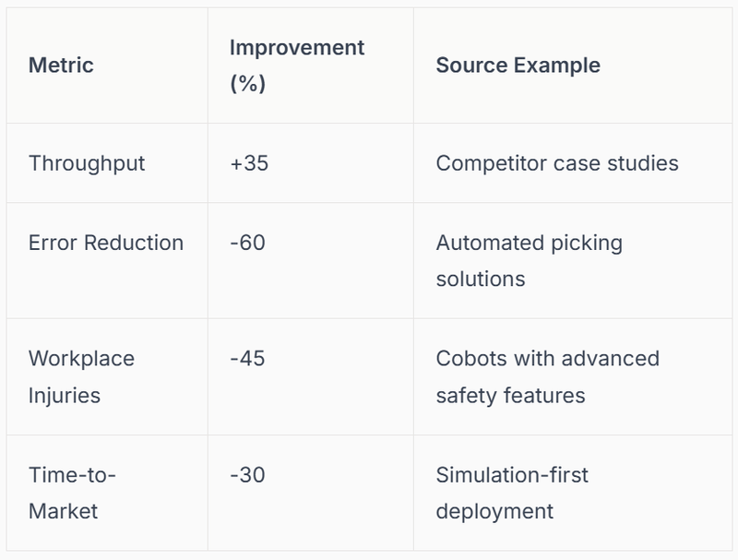Image resolution: width=738 pixels, height=560 pixels.
Task: Select the Cobots with advanced safety features cell
Action: tap(547, 376)
